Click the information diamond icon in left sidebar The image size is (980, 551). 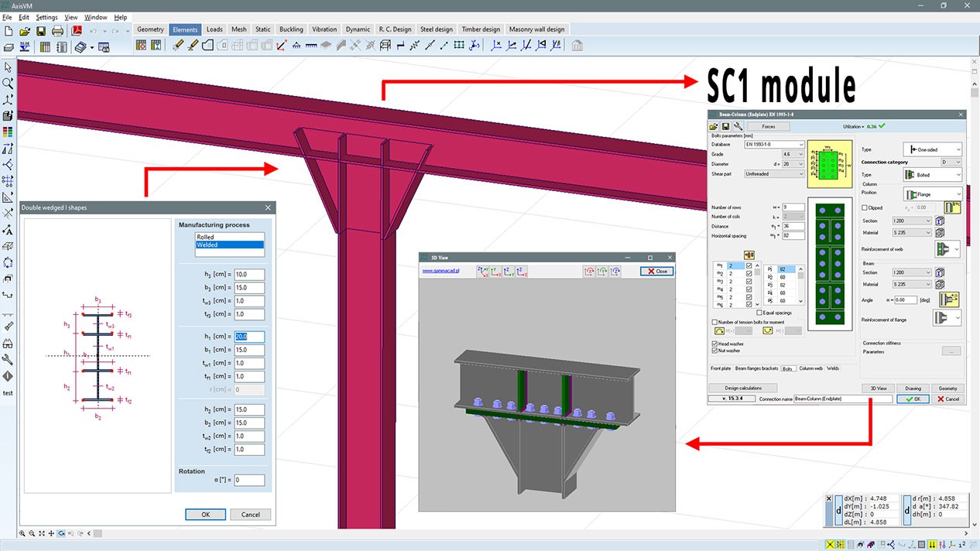(8, 376)
